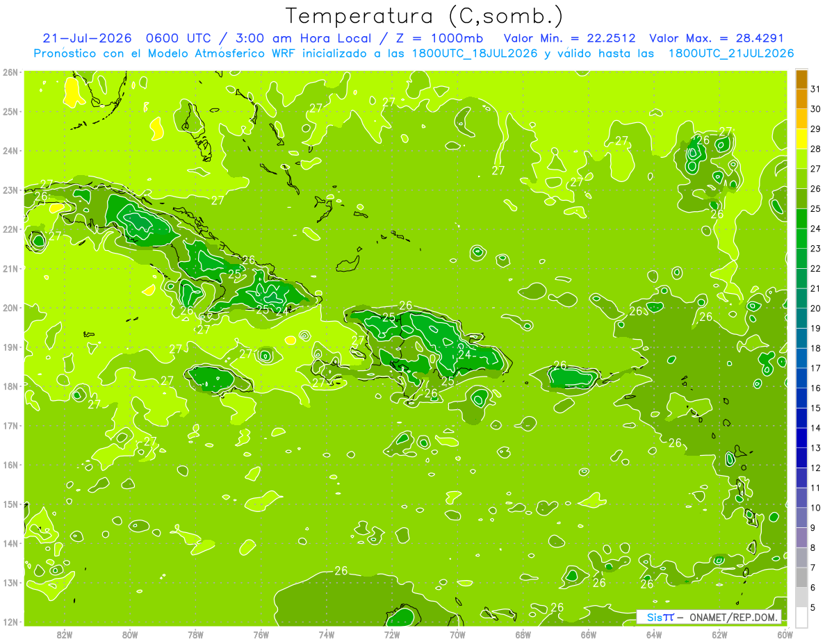834x644 pixels.
Task: Click the 19N latitude axis label
Action: pos(10,347)
